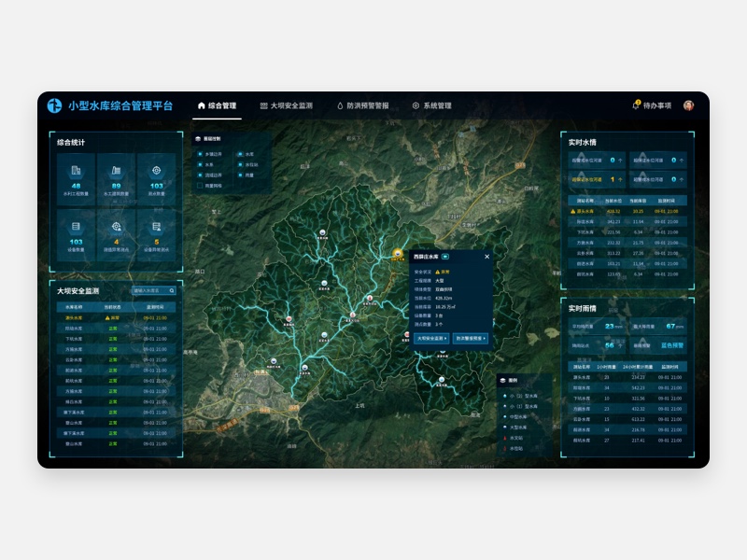Close the 西薛庄水库 popup
The height and width of the screenshot is (560, 747).
tap(486, 257)
